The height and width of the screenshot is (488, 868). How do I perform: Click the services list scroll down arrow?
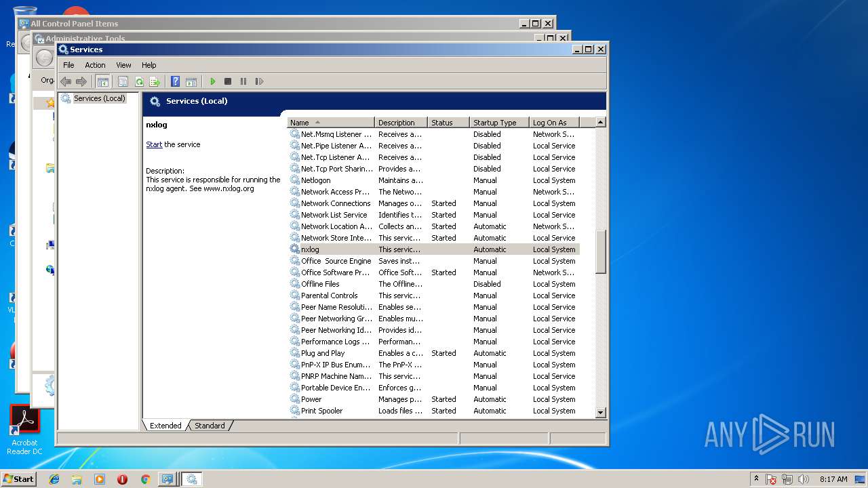(x=600, y=412)
